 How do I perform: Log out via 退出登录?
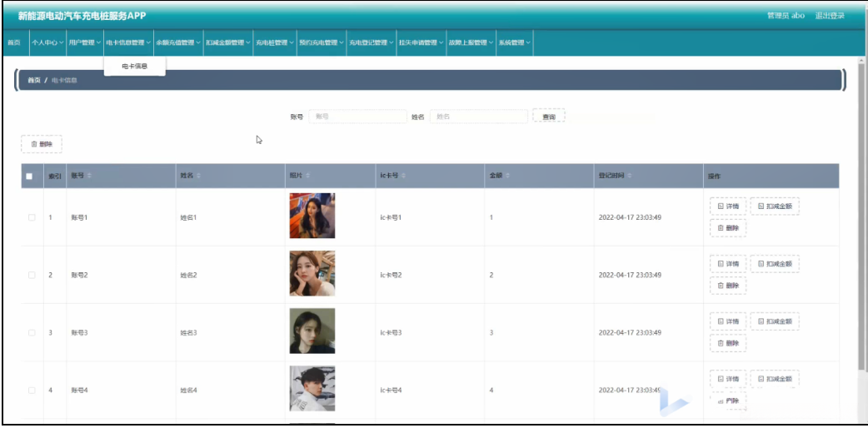830,16
